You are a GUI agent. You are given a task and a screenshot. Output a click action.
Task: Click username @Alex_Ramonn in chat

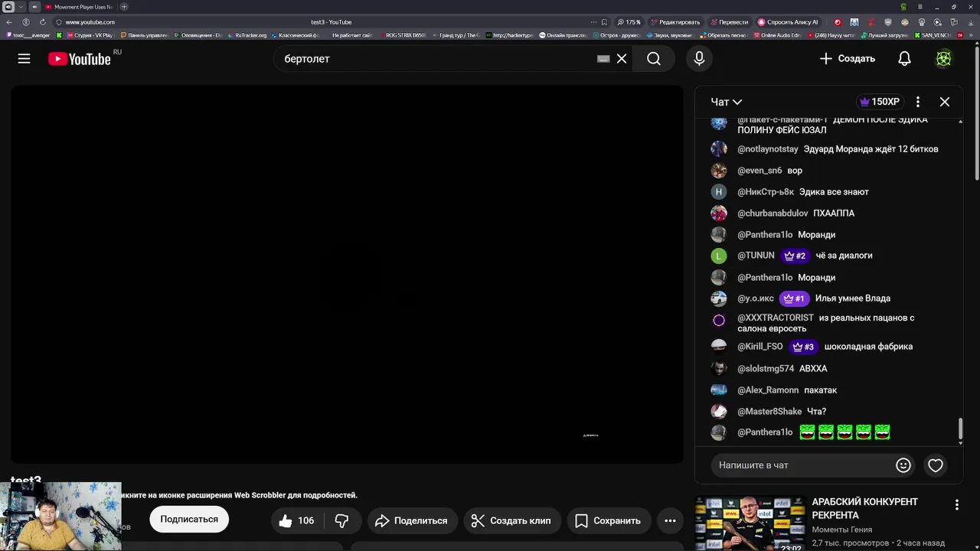(768, 390)
